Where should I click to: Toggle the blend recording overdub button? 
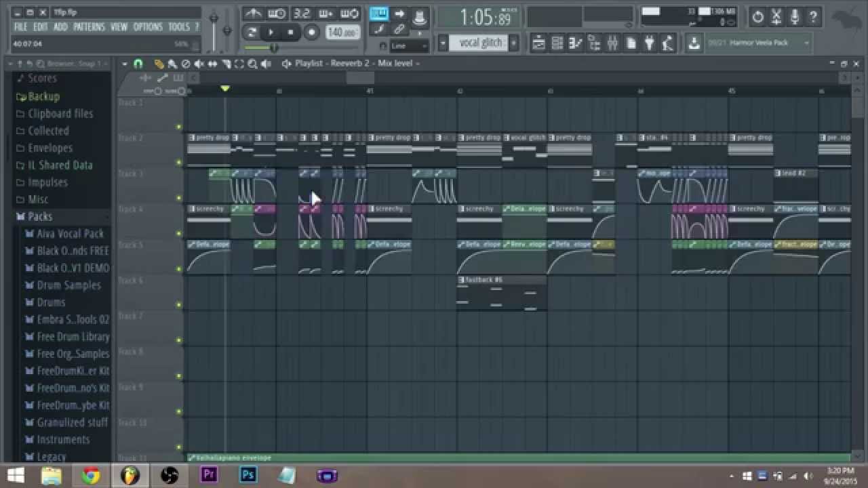(325, 14)
